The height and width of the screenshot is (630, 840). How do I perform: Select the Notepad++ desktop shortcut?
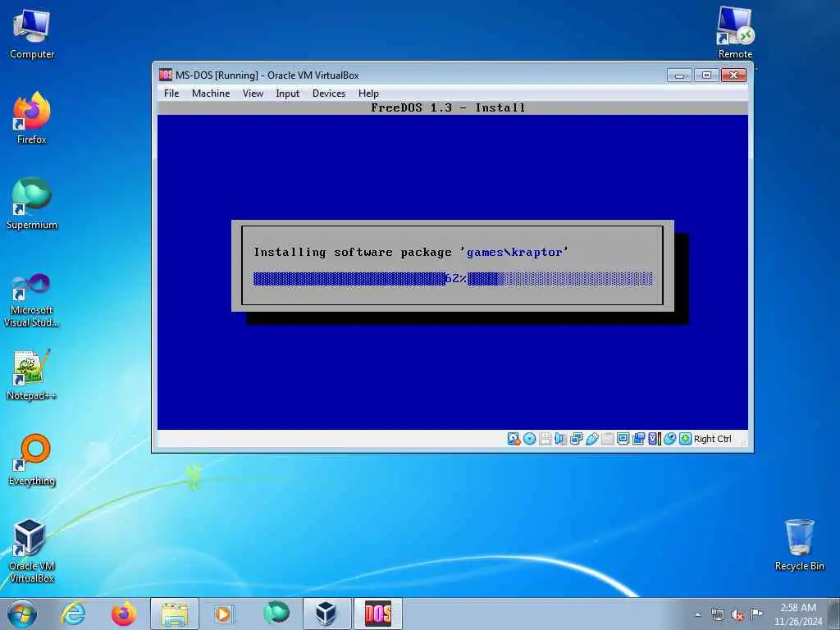click(32, 375)
